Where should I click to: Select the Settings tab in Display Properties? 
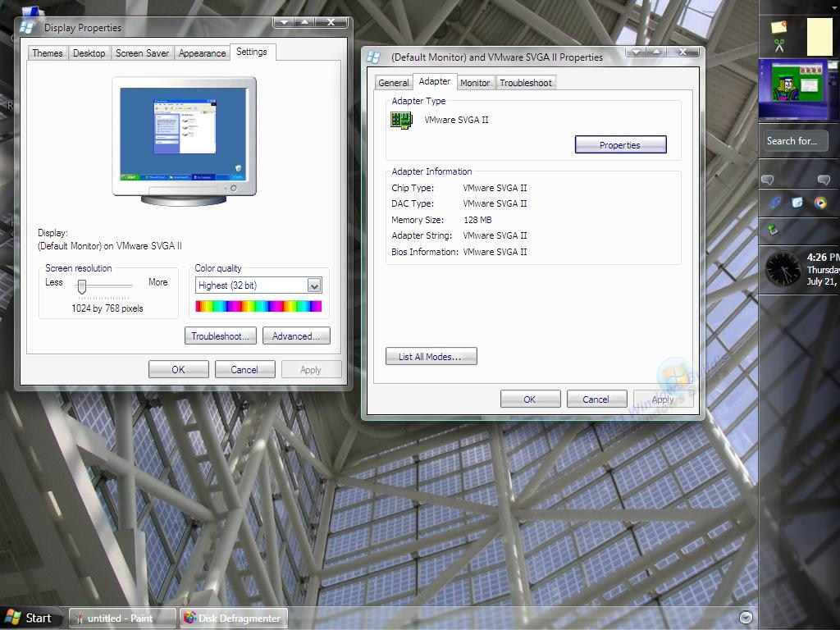pos(252,52)
